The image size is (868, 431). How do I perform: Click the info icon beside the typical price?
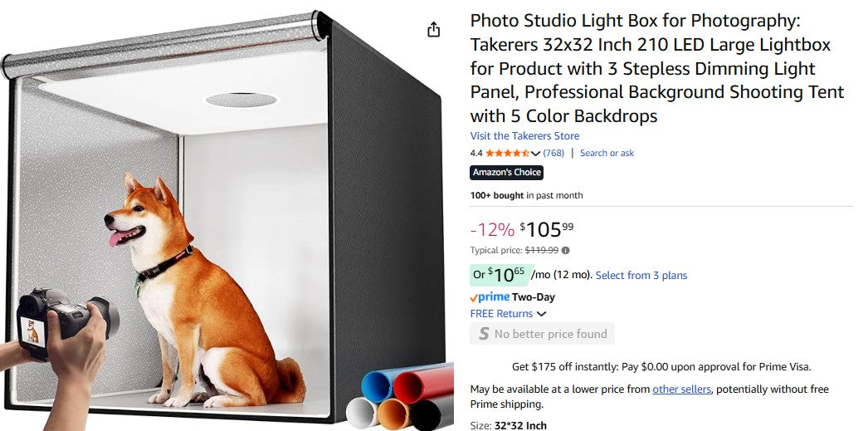566,250
